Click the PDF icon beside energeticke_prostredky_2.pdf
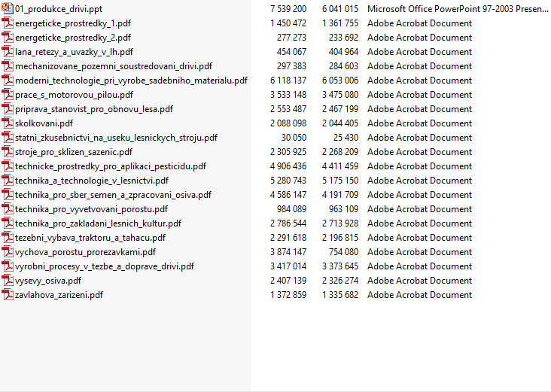This screenshot has height=392, width=551. 8,37
